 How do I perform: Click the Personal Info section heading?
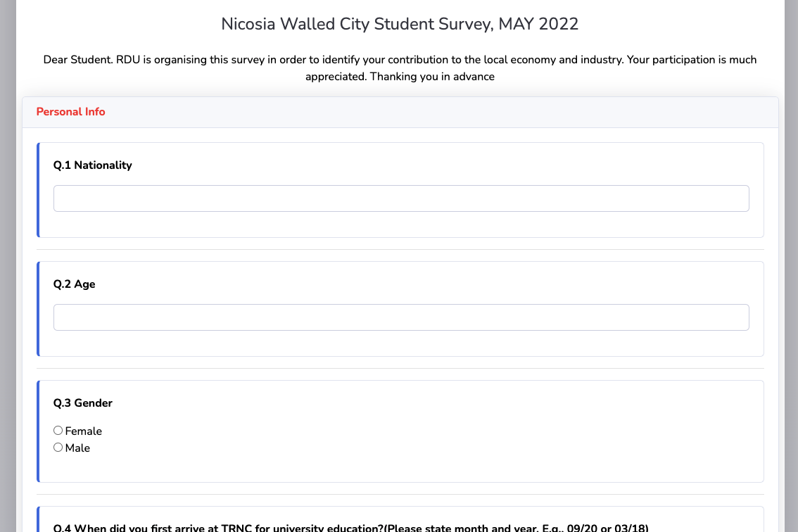(x=70, y=112)
